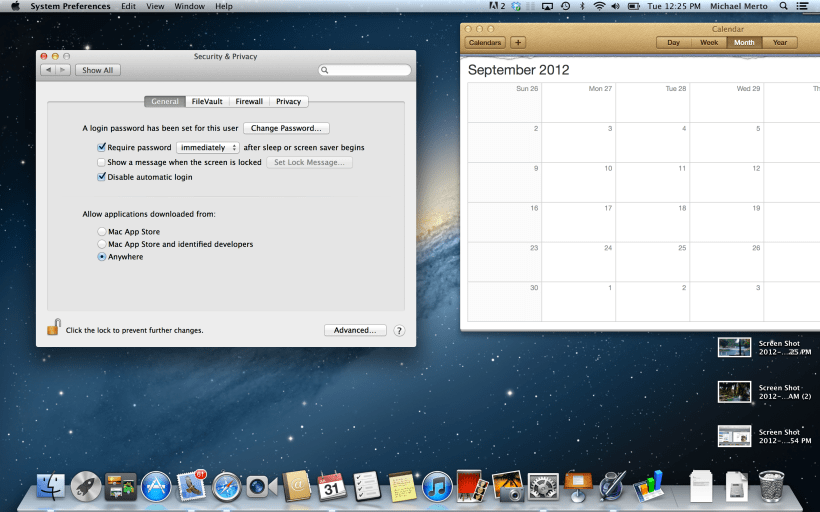The width and height of the screenshot is (820, 512).
Task: Click the lock icon to prevent changes
Action: tap(54, 327)
